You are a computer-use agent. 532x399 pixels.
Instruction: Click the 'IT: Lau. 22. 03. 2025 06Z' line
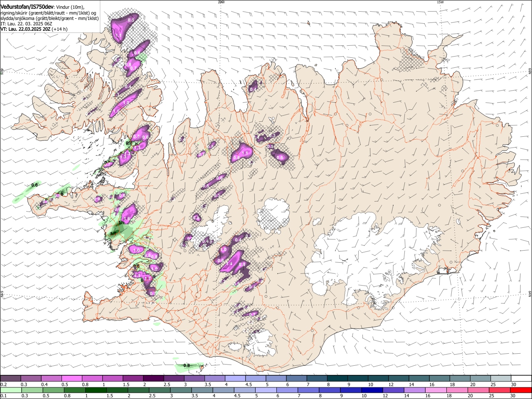click(26, 24)
